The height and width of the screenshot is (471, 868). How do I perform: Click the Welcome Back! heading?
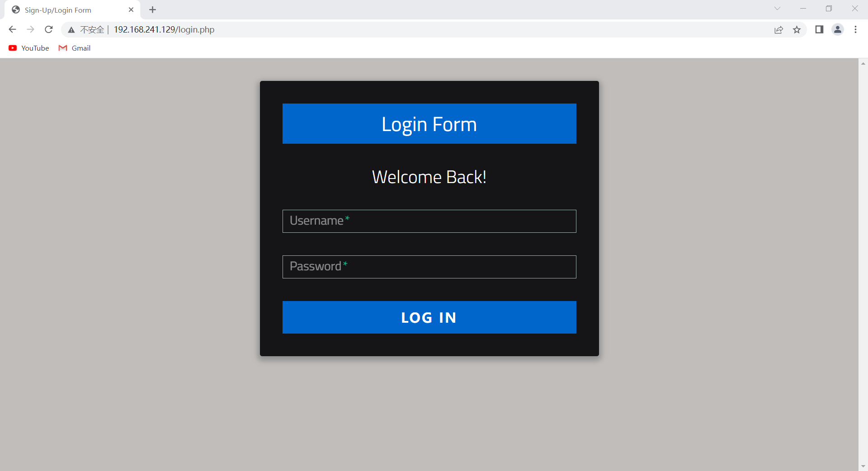[x=429, y=177]
